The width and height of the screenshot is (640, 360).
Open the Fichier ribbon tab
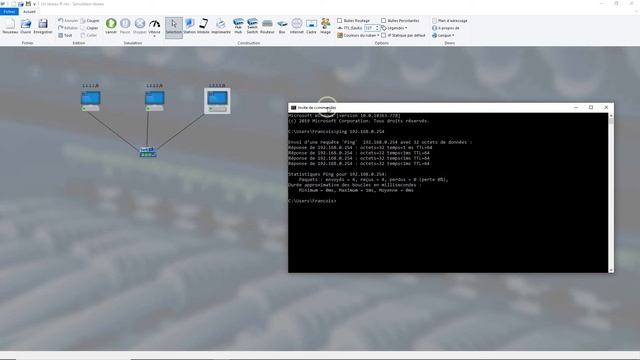pos(9,12)
